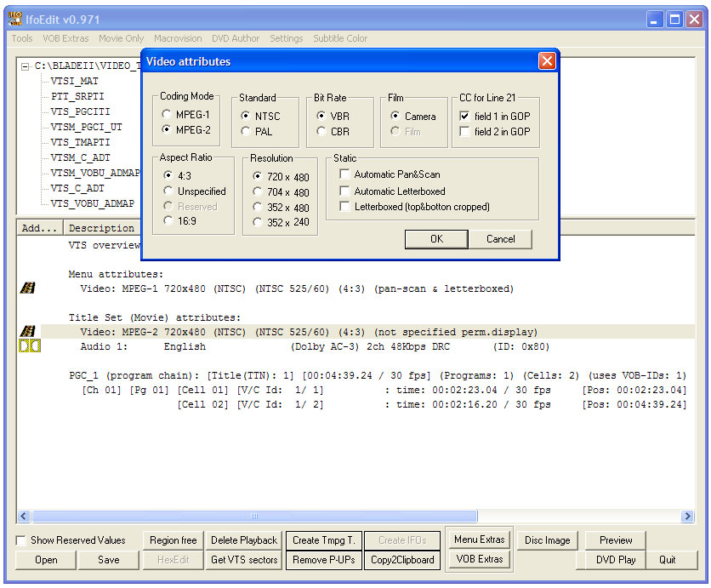Click the IfoEdit application icon in title bar
This screenshot has width=711, height=588.
[x=15, y=19]
